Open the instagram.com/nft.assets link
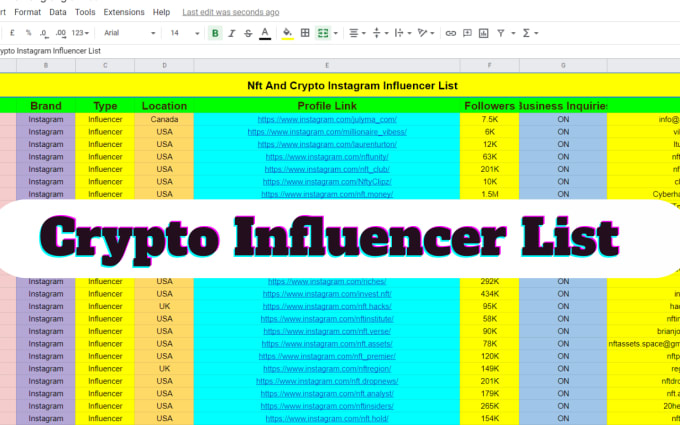This screenshot has width=680, height=425. [327, 344]
